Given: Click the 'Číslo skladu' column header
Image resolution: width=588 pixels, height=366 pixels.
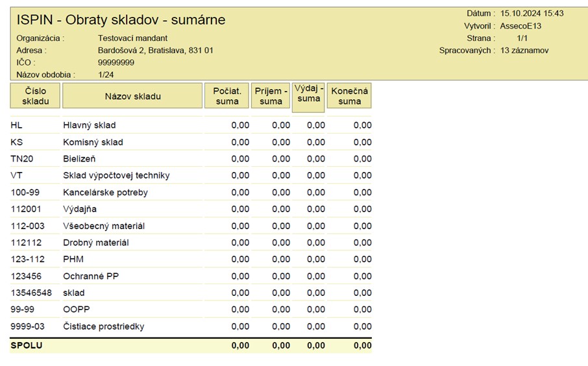Looking at the screenshot, I should (x=36, y=96).
